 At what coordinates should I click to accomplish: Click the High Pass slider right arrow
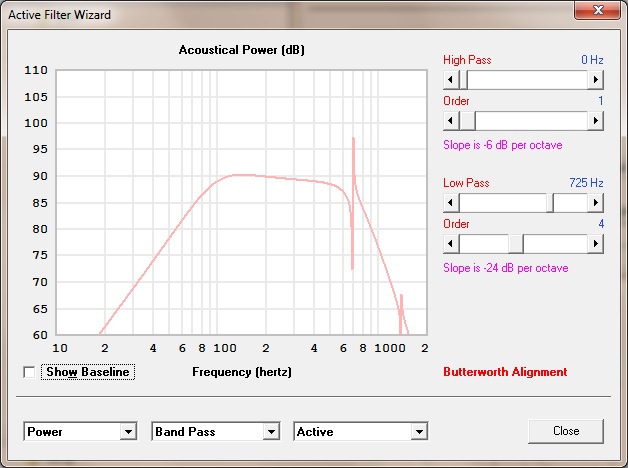pos(596,80)
